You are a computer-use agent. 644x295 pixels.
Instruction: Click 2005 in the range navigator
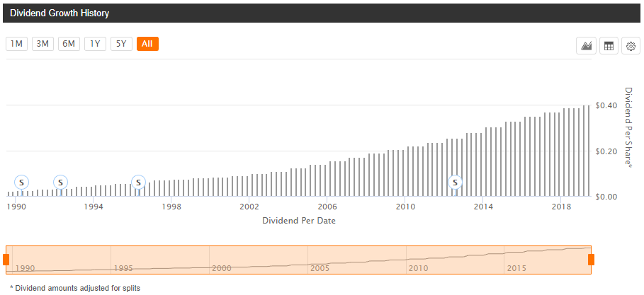tap(320, 269)
